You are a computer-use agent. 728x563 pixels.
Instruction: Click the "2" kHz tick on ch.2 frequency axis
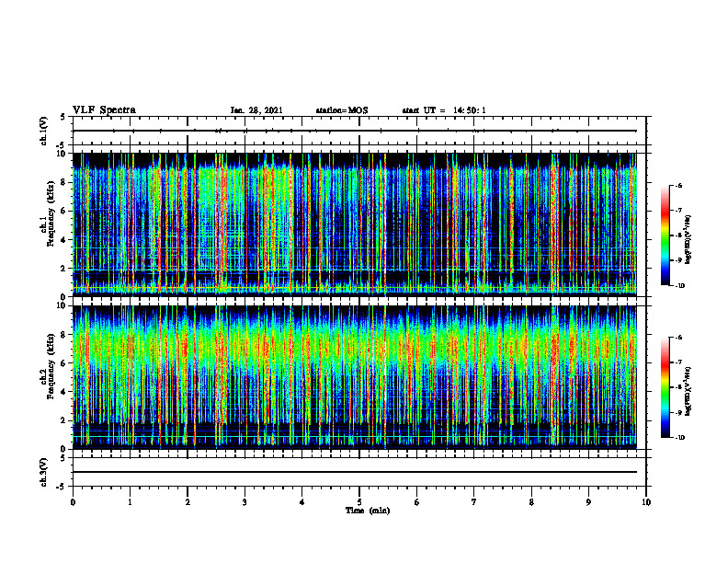coord(65,420)
